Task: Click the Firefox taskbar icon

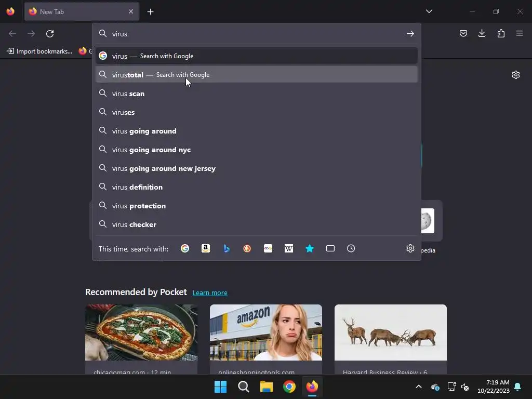Action: click(x=312, y=387)
